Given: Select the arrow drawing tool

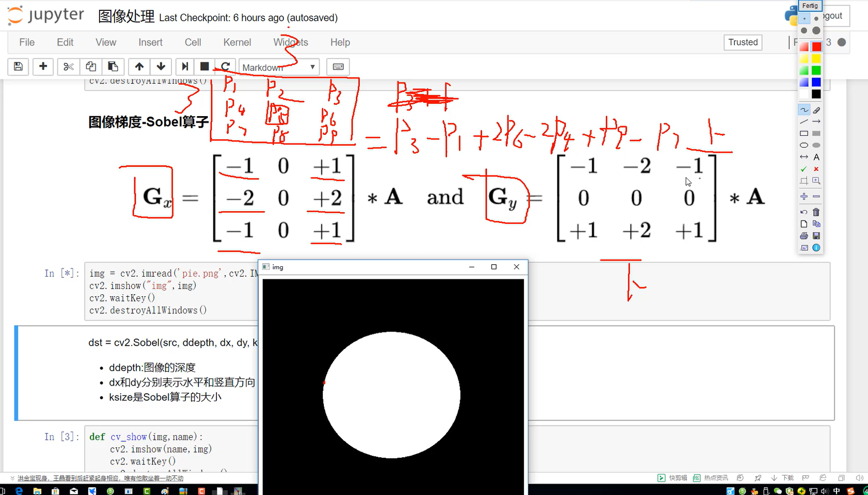Looking at the screenshot, I should click(816, 122).
